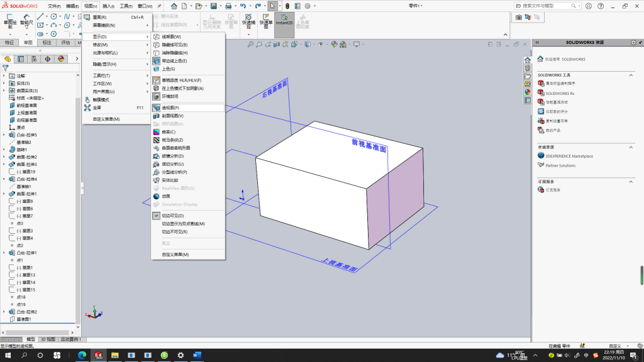Screen dimensions: 644x362
Task: Collapse the 订阅服务 section
Action: pos(631,182)
